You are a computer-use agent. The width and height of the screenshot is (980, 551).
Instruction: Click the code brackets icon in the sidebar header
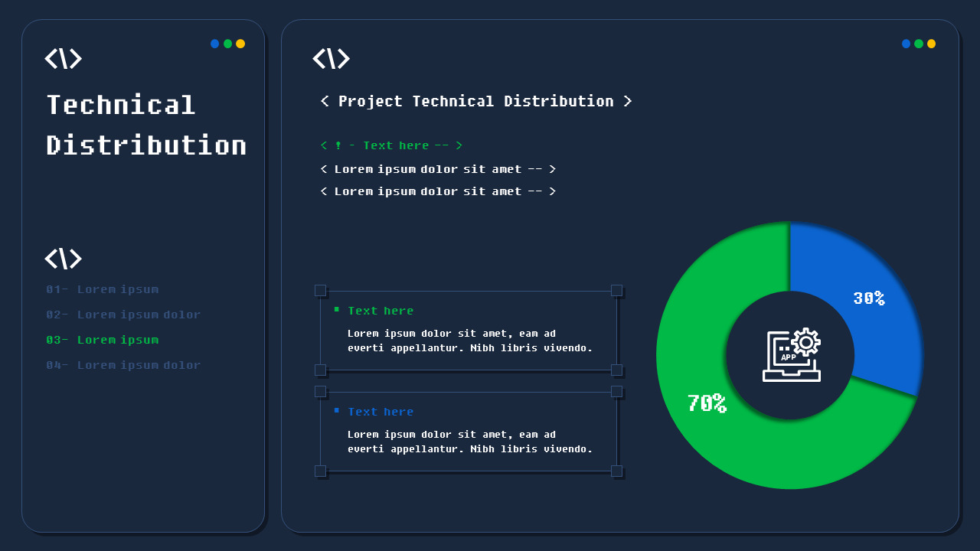click(64, 58)
